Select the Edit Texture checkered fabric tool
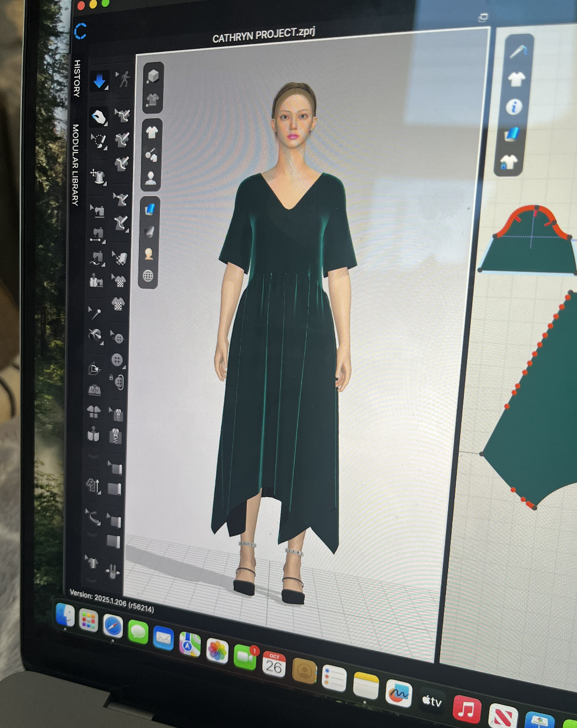This screenshot has width=577, height=728. click(120, 258)
